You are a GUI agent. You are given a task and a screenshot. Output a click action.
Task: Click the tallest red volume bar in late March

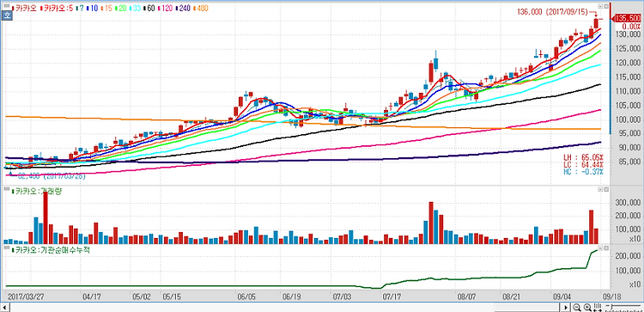[x=46, y=217]
